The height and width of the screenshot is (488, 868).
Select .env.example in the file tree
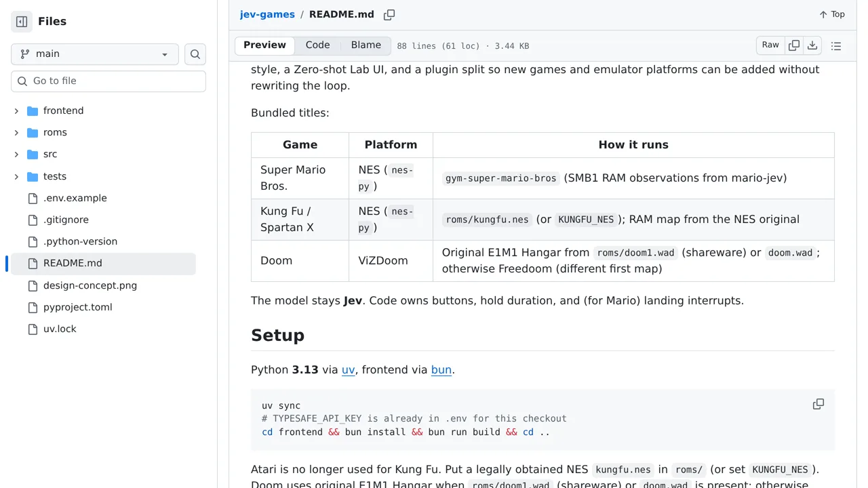(75, 198)
